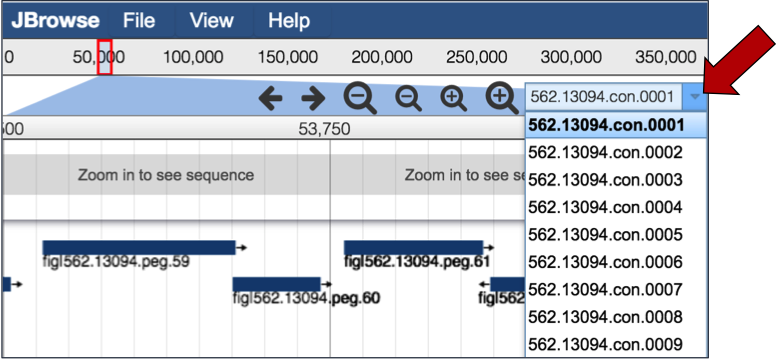The width and height of the screenshot is (780, 364).
Task: Select gene feature fig|562.13094.peg.61
Action: coord(413,248)
